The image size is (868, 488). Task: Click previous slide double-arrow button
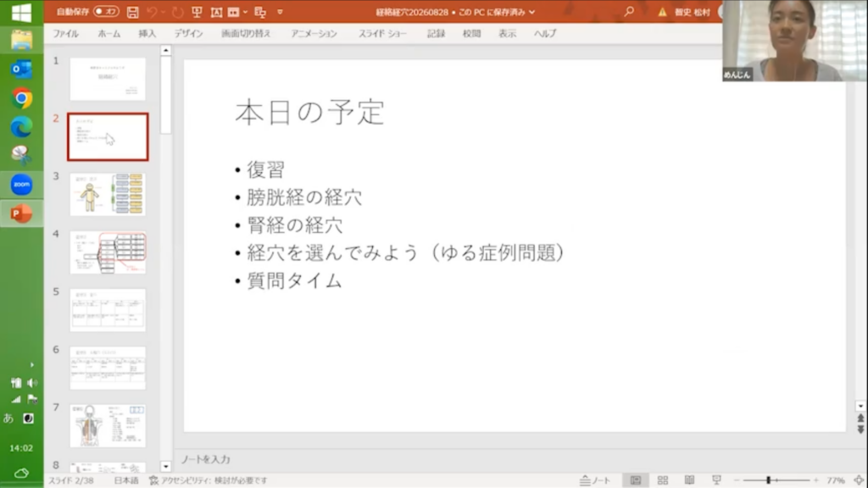[860, 419]
